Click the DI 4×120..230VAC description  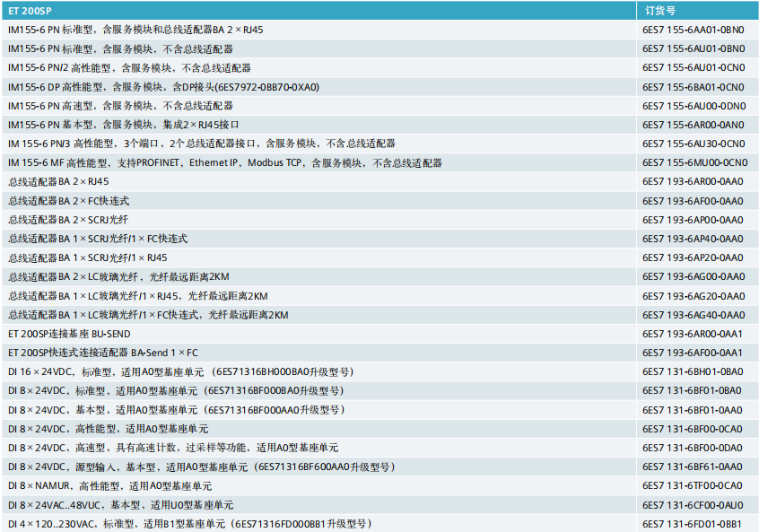click(x=190, y=524)
